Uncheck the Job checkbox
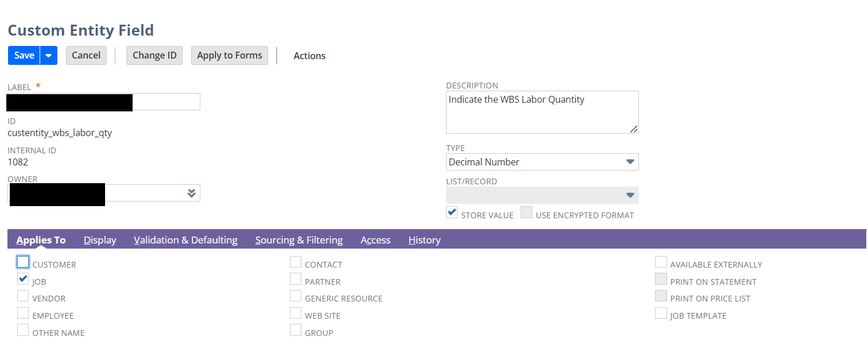Screen dimensions: 868x360 [23, 279]
